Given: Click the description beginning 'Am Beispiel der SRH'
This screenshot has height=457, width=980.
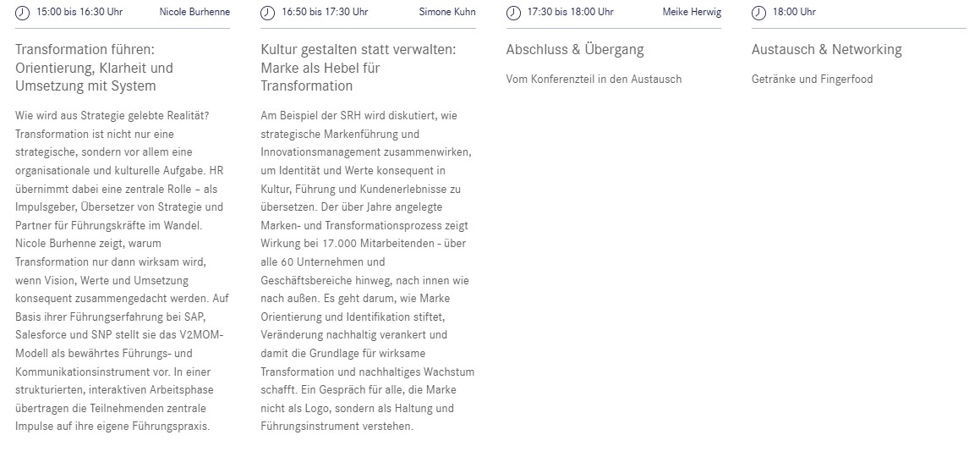Looking at the screenshot, I should [x=367, y=271].
